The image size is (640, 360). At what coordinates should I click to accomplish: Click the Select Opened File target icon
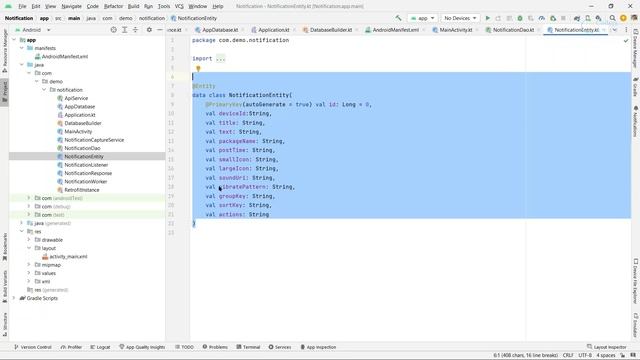click(113, 30)
